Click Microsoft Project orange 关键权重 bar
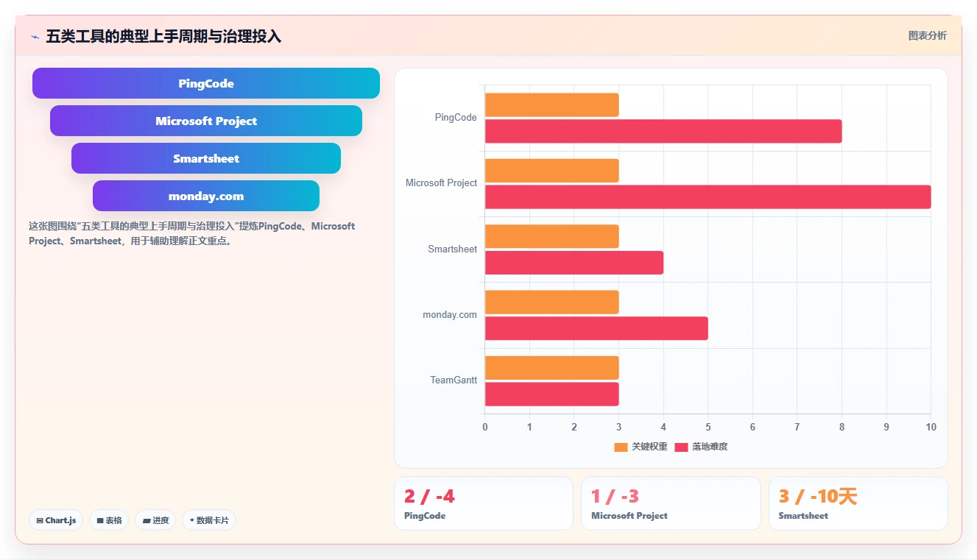The image size is (977, 560). pyautogui.click(x=551, y=171)
